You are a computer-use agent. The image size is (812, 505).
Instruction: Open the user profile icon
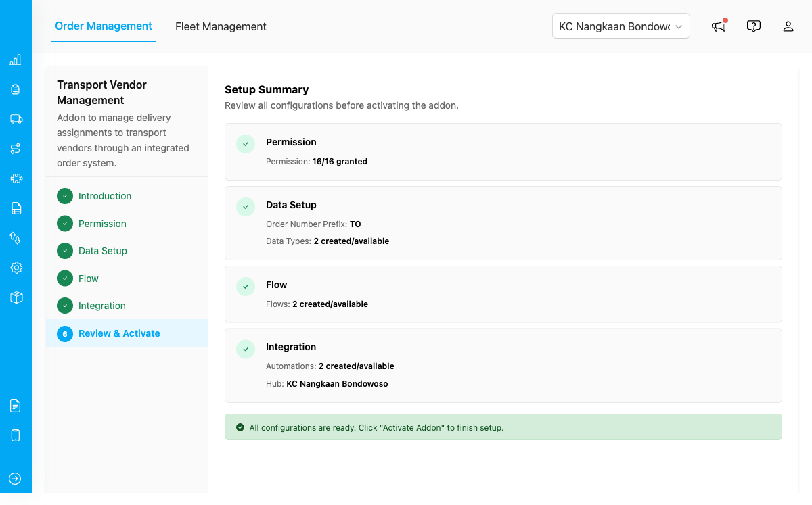click(788, 26)
